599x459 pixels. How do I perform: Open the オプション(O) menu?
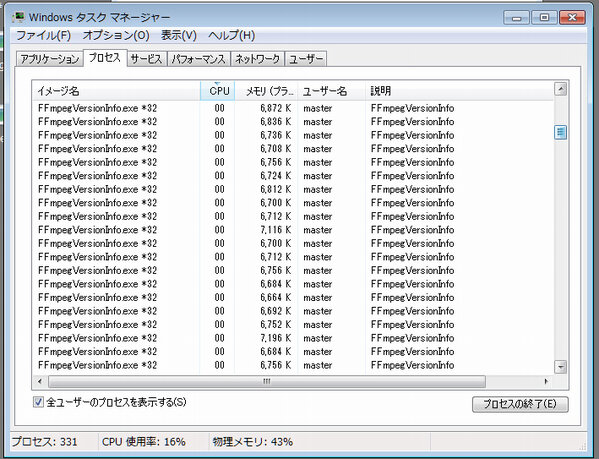pyautogui.click(x=116, y=36)
